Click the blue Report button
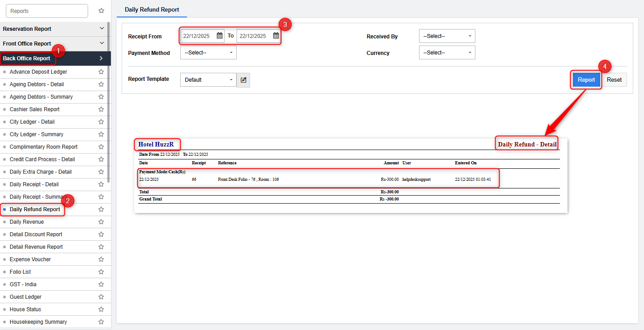 pos(586,79)
